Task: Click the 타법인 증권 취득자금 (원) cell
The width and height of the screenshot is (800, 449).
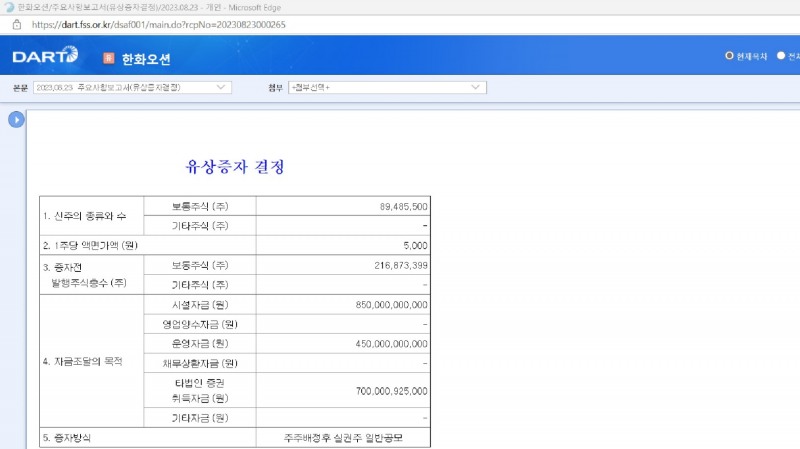Action: pos(200,390)
